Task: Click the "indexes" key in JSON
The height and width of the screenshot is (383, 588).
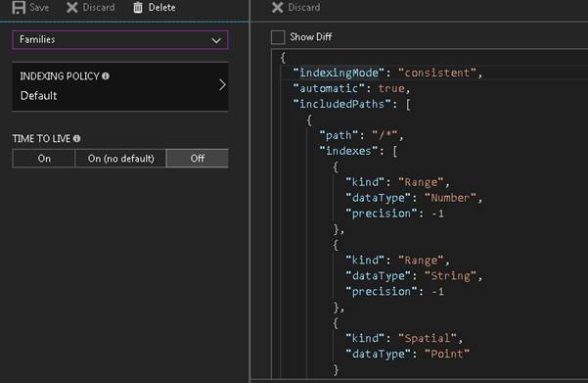Action: [x=348, y=151]
